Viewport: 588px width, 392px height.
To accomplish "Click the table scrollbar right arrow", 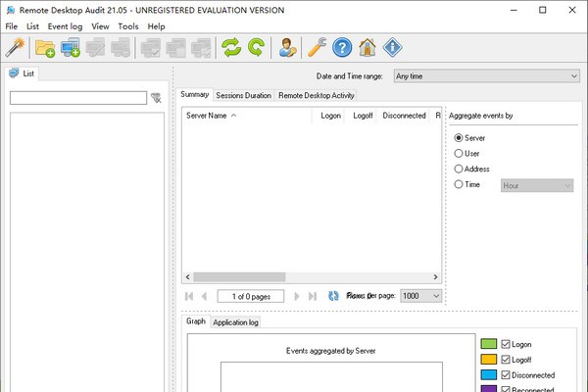I will (435, 276).
